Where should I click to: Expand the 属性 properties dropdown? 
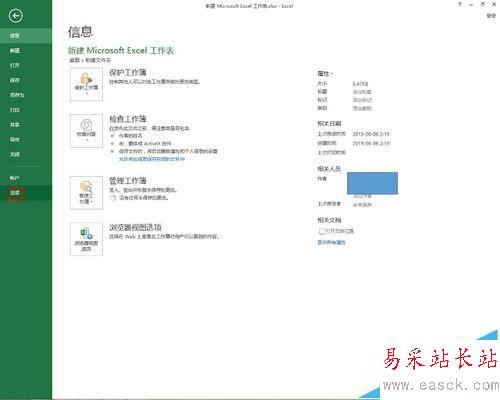[325, 74]
